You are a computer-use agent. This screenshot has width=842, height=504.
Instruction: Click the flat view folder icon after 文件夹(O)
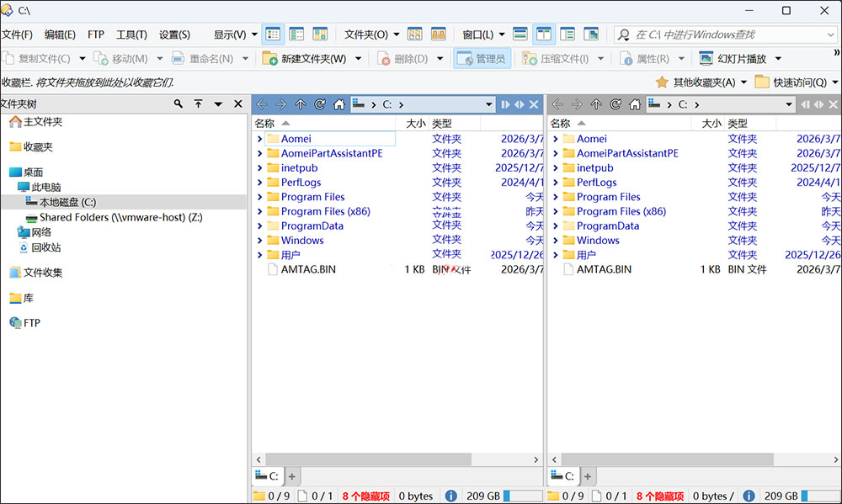click(414, 34)
